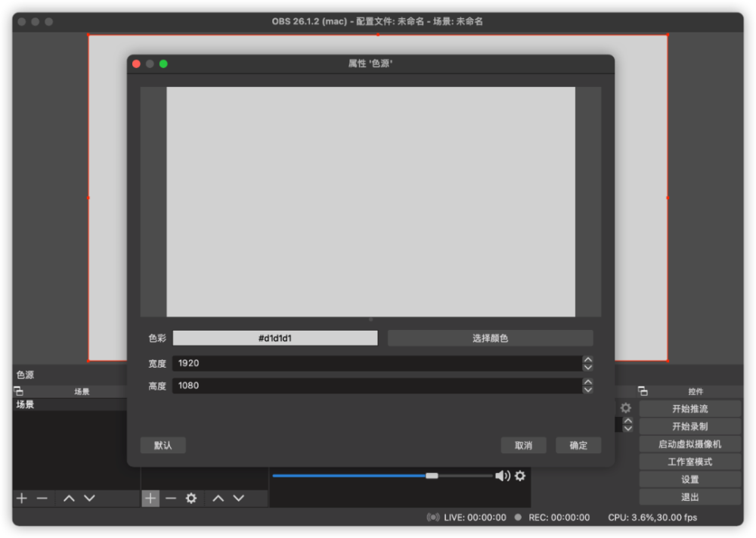
Task: Mute audio with the speaker icon
Action: [503, 476]
